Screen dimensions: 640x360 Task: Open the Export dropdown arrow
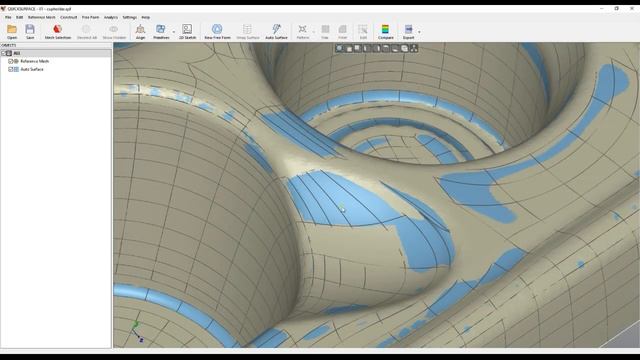[419, 32]
